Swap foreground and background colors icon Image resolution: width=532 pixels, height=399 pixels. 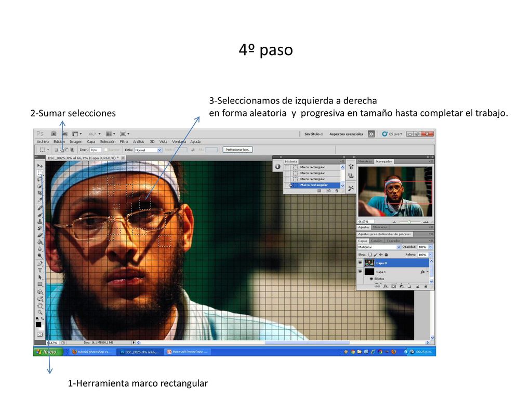click(x=43, y=319)
